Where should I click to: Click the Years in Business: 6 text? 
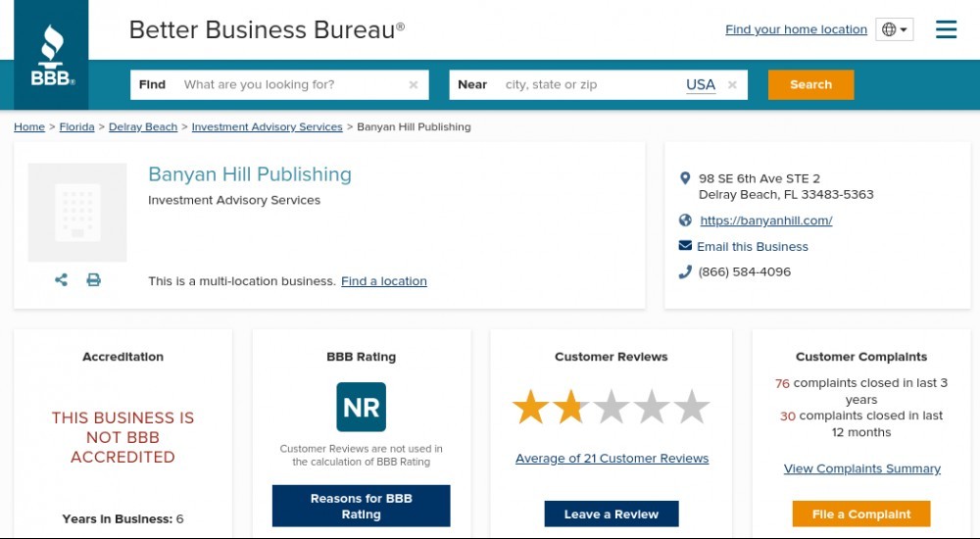pos(122,519)
